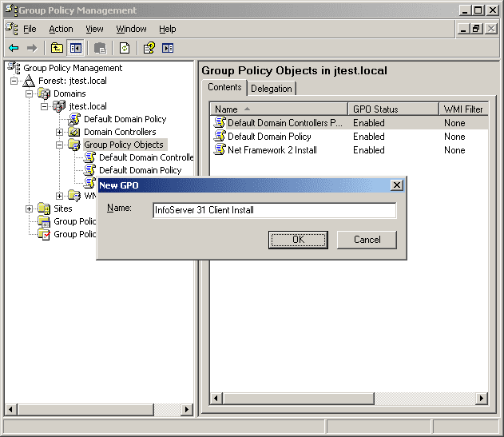504x437 pixels.
Task: Close the New GPO dialog
Action: 397,185
